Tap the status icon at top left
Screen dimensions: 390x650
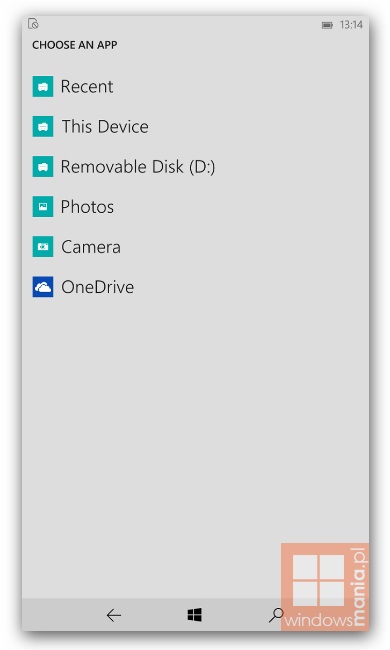[x=33, y=24]
